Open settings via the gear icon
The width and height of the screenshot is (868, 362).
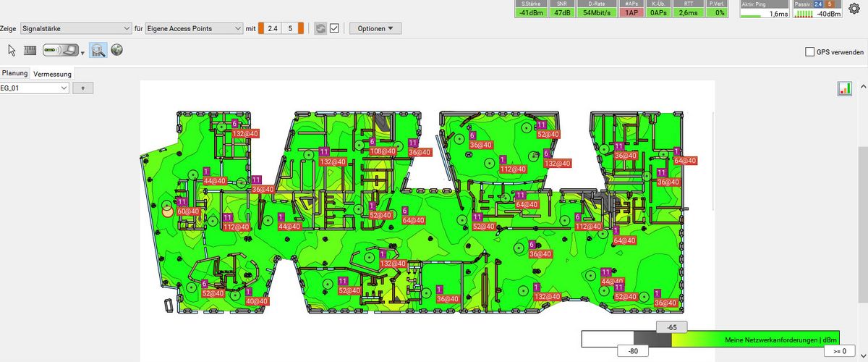click(854, 9)
